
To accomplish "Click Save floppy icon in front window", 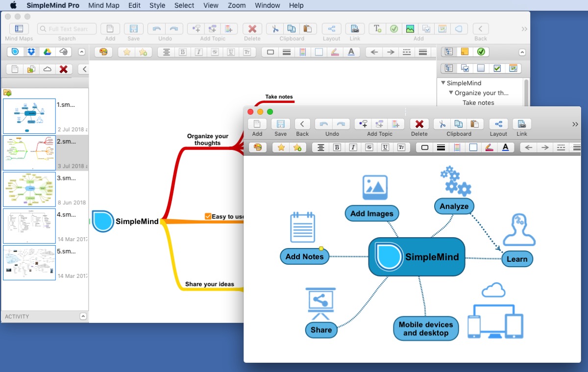I will tap(281, 124).
